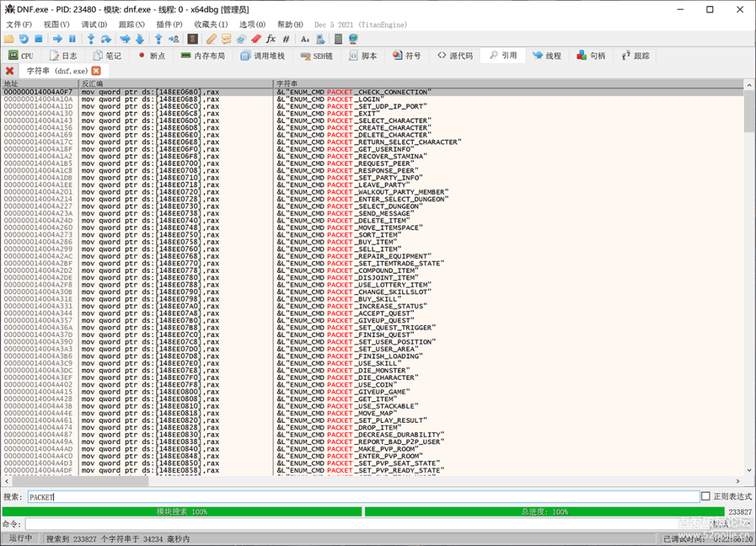
Task: Step over instruction
Action: click(106, 39)
